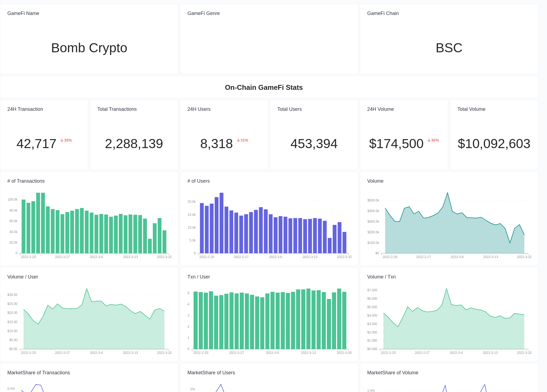This screenshot has height=392, width=547.
Task: Click the 24H Transaction label
Action: click(25, 109)
